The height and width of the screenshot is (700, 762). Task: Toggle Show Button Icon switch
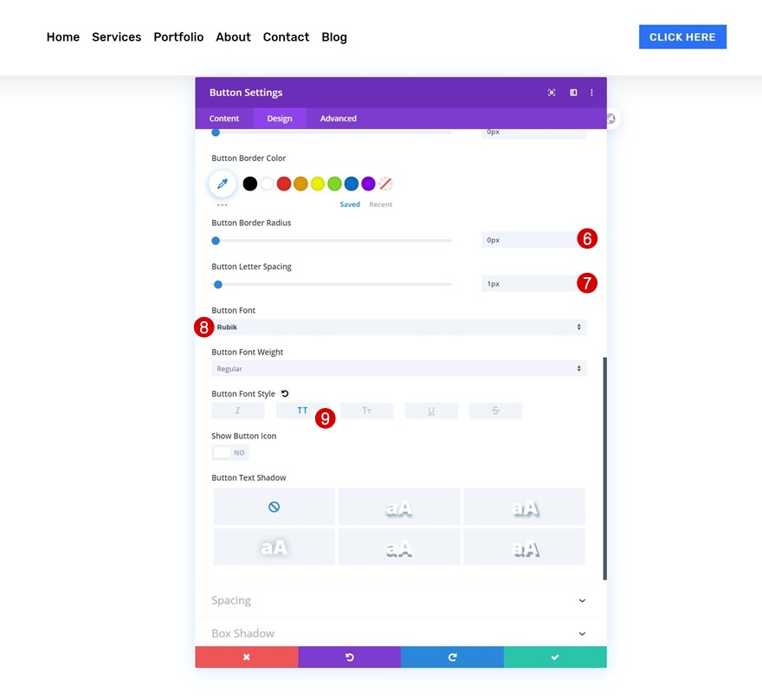230,452
